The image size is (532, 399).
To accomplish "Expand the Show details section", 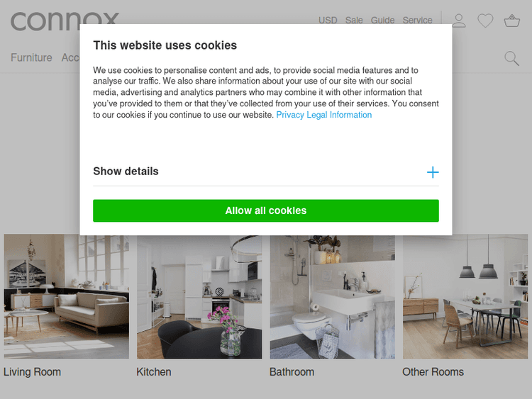I will point(266,172).
